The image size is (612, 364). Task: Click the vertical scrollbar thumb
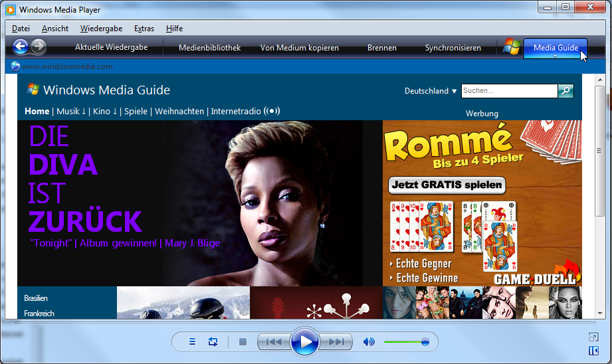pyautogui.click(x=600, y=151)
